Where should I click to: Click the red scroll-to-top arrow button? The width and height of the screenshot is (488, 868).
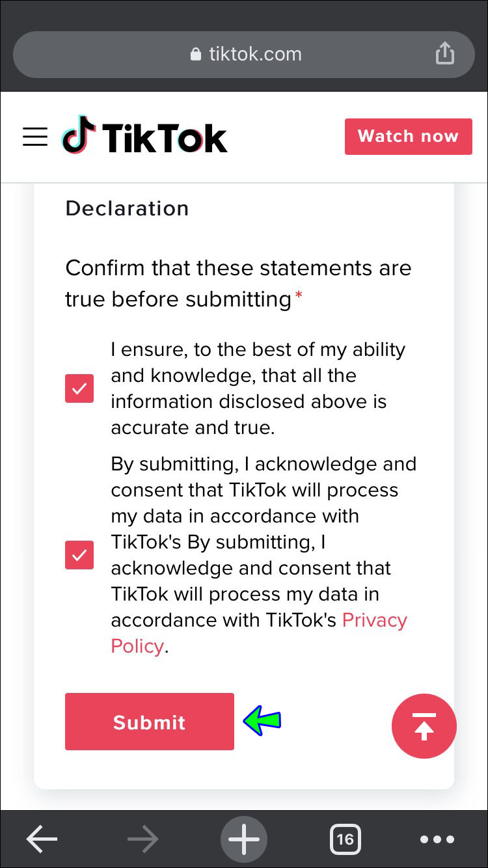tap(424, 726)
